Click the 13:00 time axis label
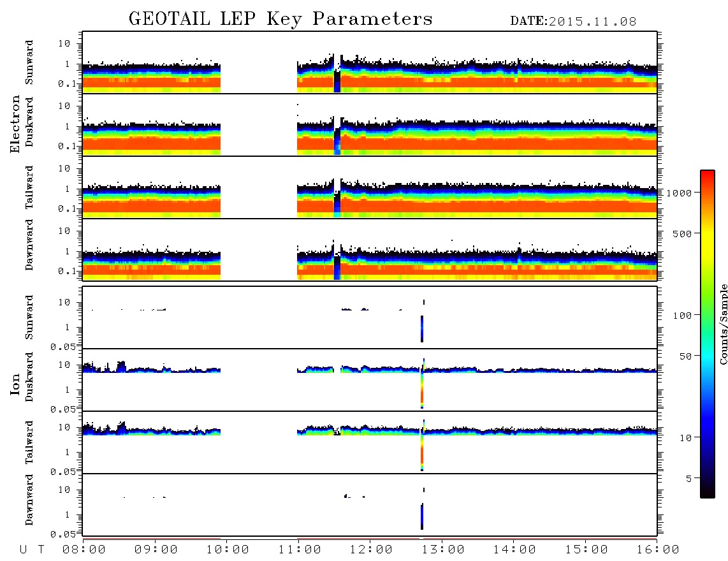The image size is (728, 561). pyautogui.click(x=443, y=550)
